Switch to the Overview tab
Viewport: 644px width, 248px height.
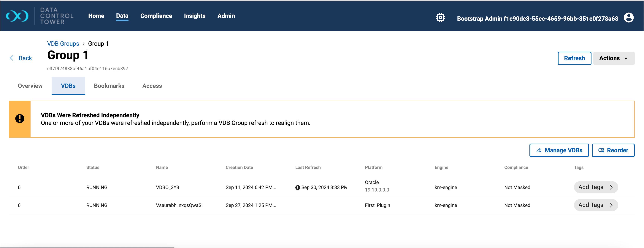(x=30, y=86)
